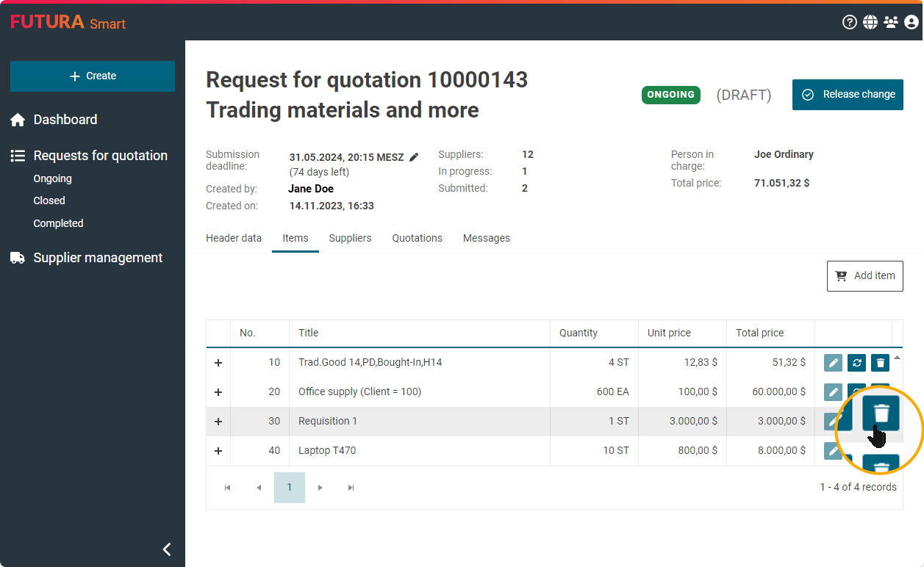Expand the Laptop T470 row
Image resolution: width=924 pixels, height=567 pixels.
tap(218, 451)
